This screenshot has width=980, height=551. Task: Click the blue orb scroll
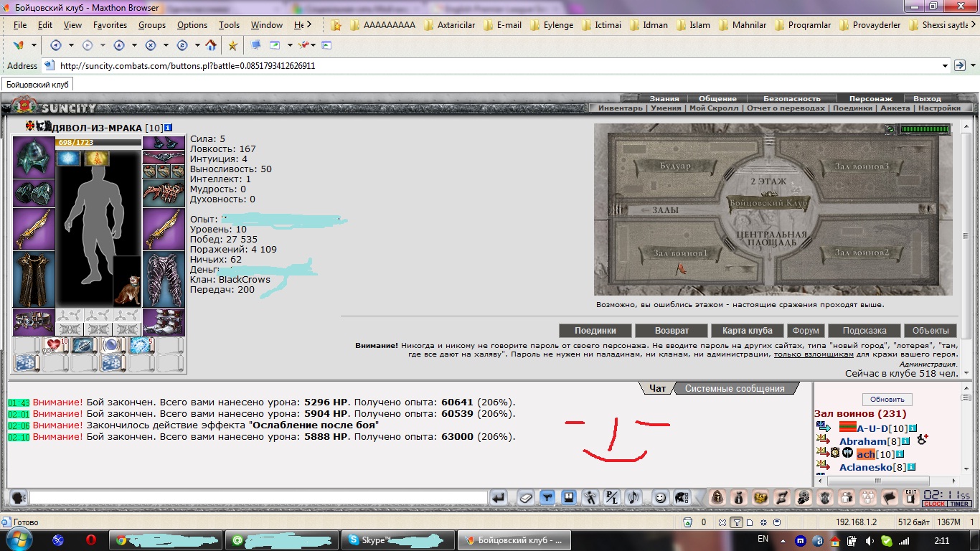113,346
